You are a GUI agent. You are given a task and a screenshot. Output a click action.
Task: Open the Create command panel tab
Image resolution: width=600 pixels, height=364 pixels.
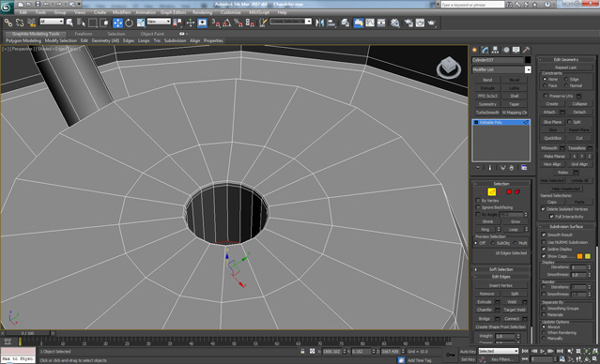tap(475, 50)
